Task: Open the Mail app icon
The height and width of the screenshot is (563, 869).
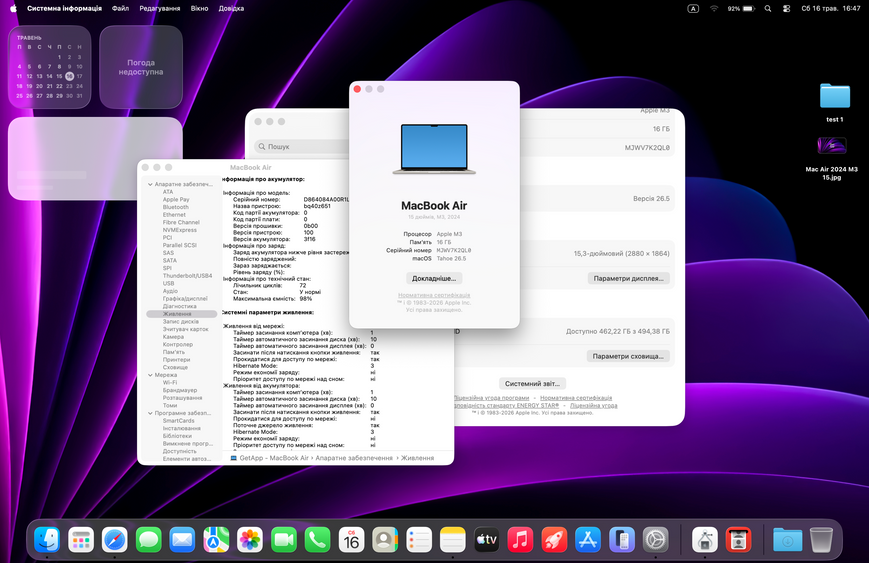Action: point(182,539)
